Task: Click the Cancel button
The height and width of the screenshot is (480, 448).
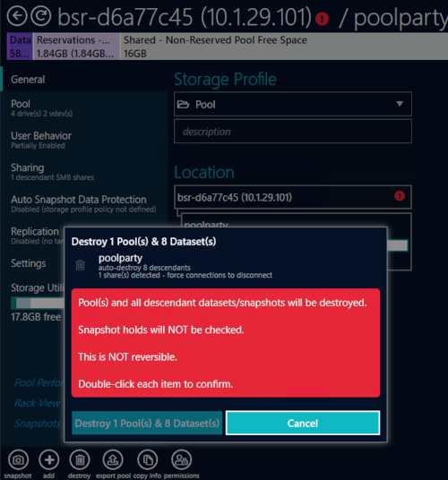Action: (x=303, y=423)
